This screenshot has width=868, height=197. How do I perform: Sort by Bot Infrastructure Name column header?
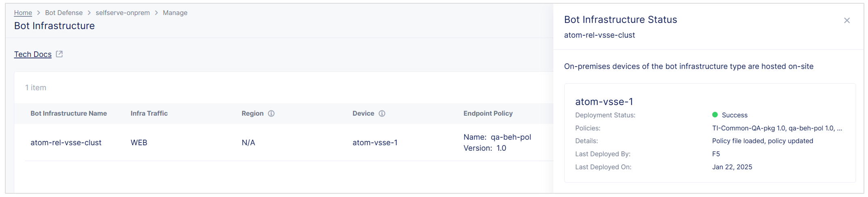coord(69,113)
